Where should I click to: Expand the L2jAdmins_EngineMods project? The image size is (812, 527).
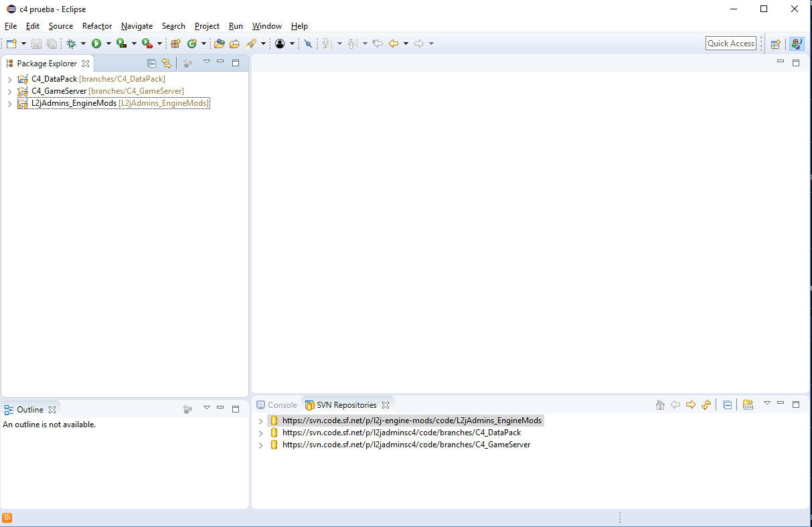click(x=9, y=104)
